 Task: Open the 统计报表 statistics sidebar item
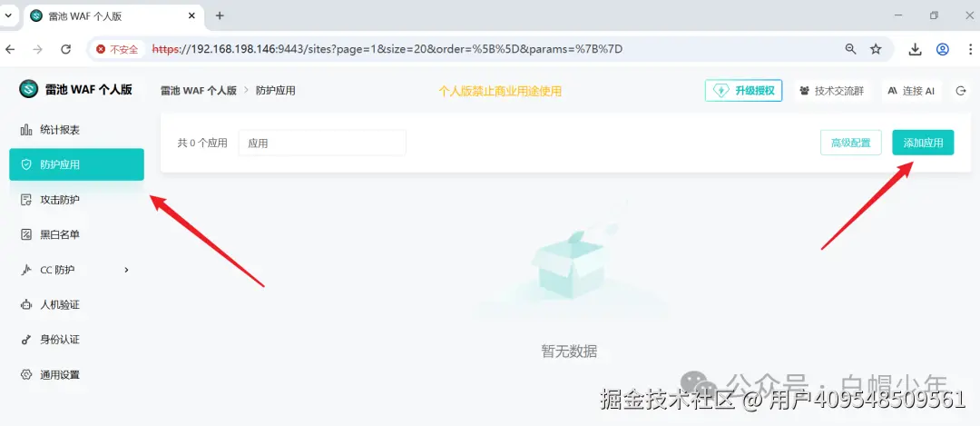[76, 130]
